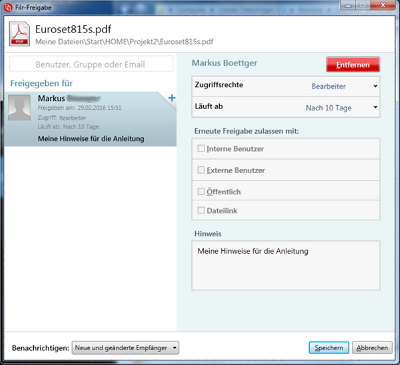Minimize the Filr-Freigabe window
This screenshot has height=365, width=400.
[x=348, y=6]
